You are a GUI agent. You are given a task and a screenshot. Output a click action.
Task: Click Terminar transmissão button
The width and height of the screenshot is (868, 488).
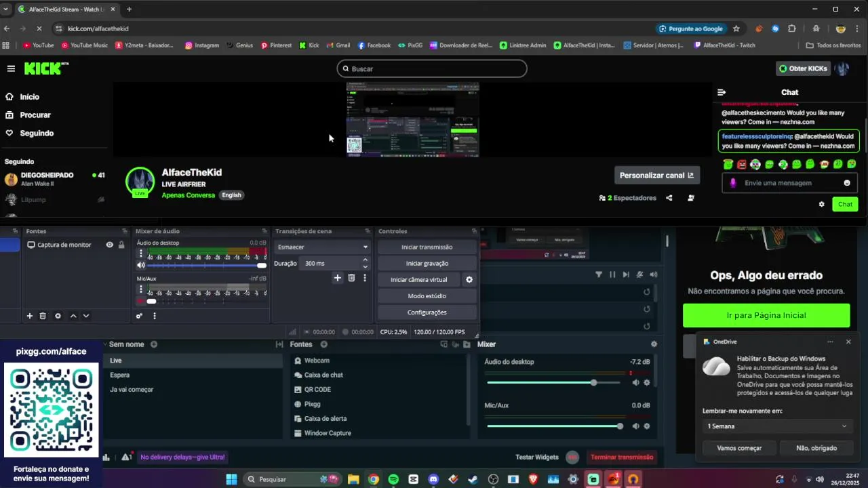coord(622,457)
